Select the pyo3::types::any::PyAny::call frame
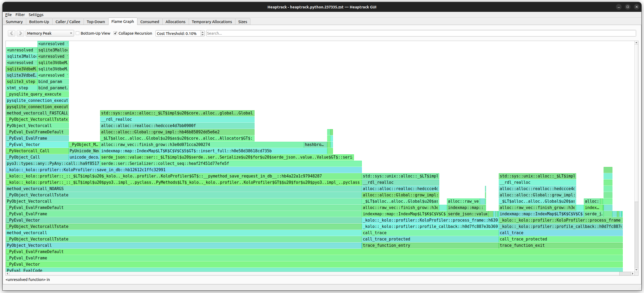 tap(53, 164)
